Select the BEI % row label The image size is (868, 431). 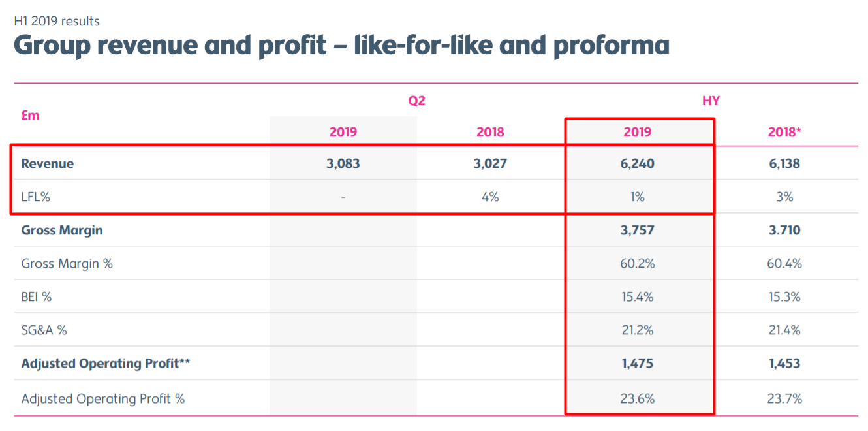click(37, 296)
